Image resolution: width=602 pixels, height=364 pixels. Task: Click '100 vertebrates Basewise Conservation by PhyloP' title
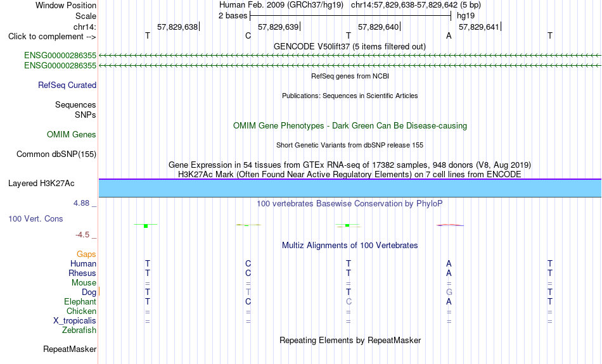tap(349, 204)
